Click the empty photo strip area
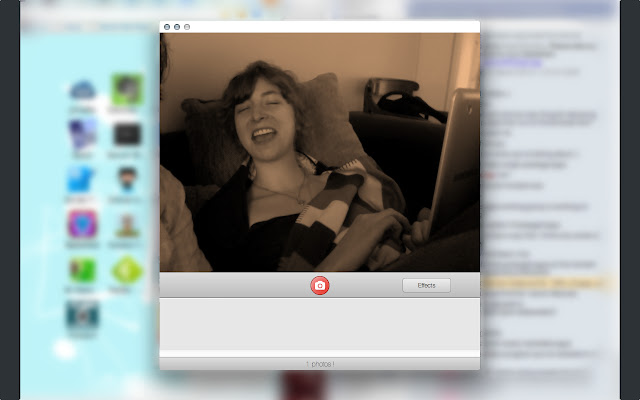 [x=319, y=322]
